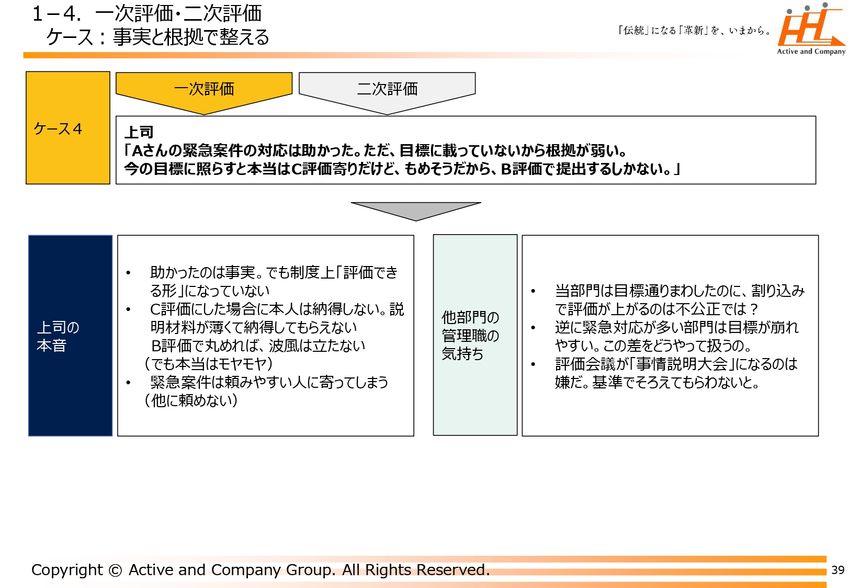Click the copyright notice text in footer
This screenshot has width=850, height=588.
(x=260, y=570)
